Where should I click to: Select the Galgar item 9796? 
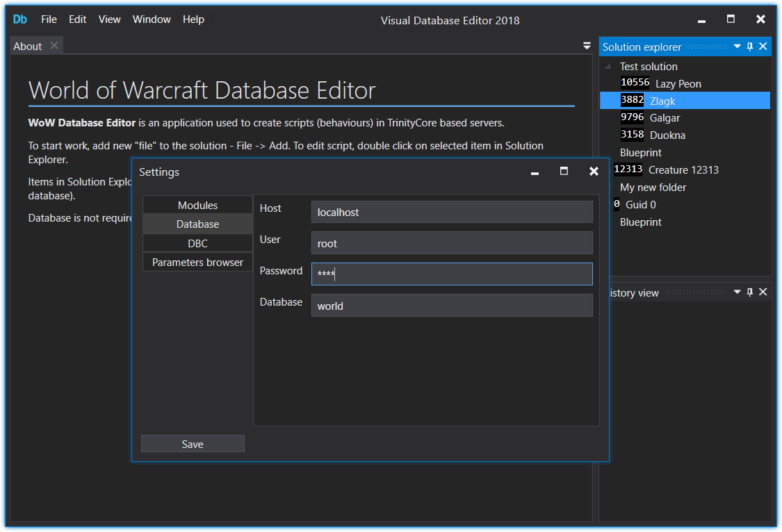tap(650, 118)
